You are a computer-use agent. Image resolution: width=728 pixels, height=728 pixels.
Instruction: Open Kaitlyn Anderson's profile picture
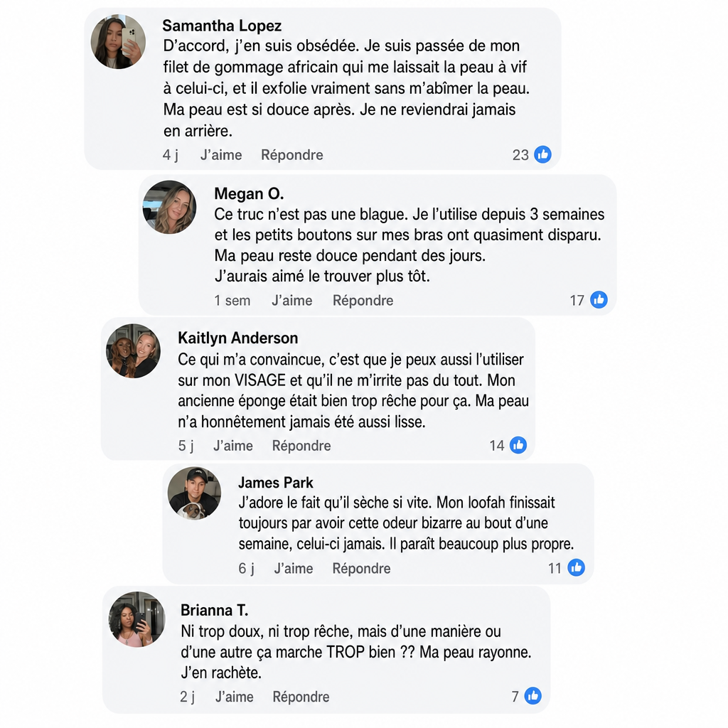tap(133, 350)
